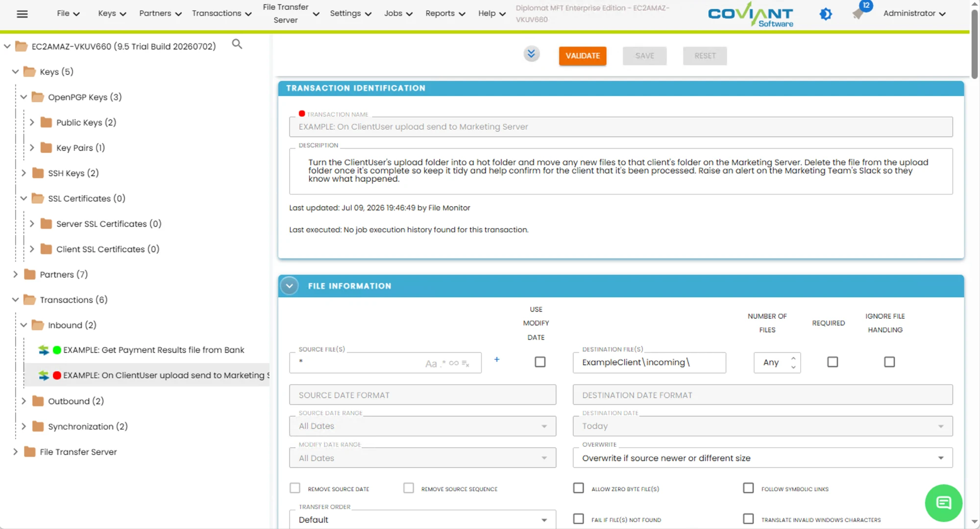The width and height of the screenshot is (980, 529).
Task: Tick Allow Zero Byte File(s)
Action: [579, 488]
